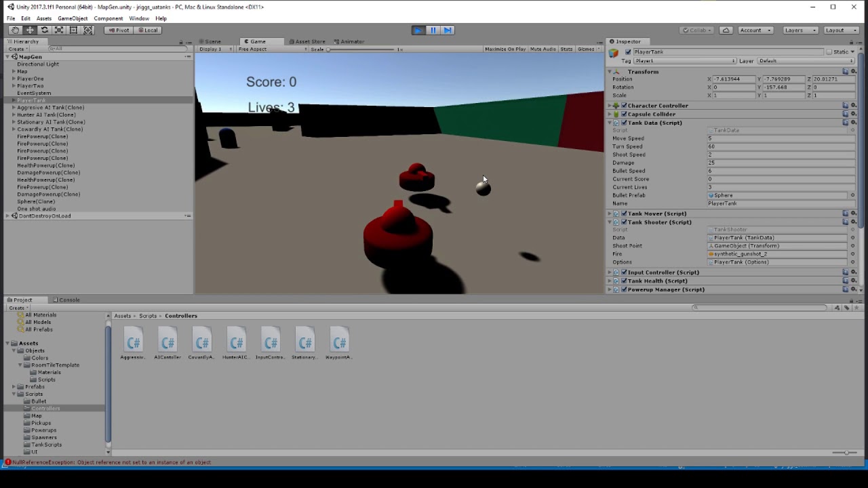868x488 pixels.
Task: Collapse the Transform component
Action: click(609, 71)
